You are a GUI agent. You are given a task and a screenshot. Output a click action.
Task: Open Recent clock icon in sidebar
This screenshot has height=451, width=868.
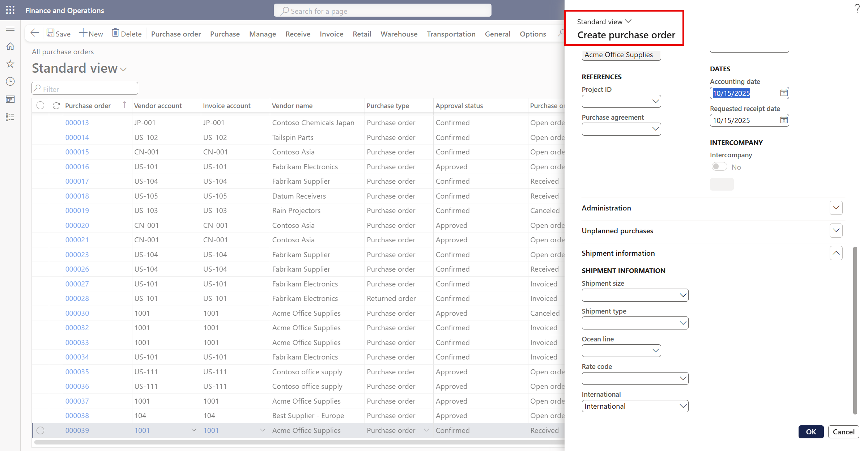(10, 81)
